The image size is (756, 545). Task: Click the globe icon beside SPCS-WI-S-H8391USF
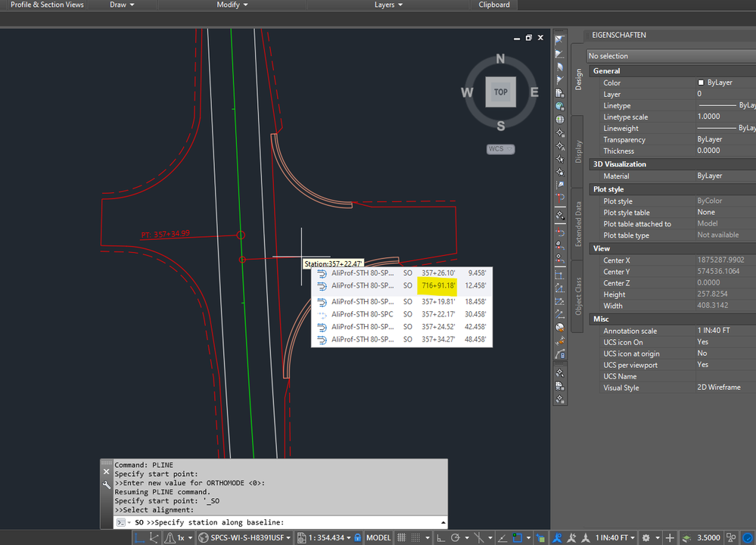tap(204, 537)
